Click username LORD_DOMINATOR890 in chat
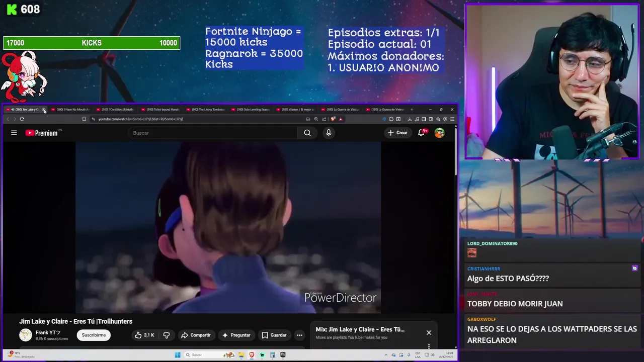Screen dimensions: 644x362 pyautogui.click(x=492, y=243)
